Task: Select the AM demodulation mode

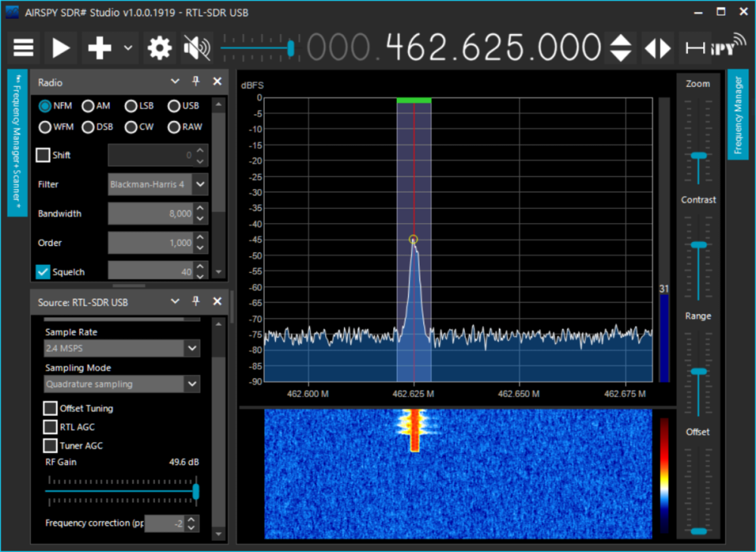Action: [88, 107]
